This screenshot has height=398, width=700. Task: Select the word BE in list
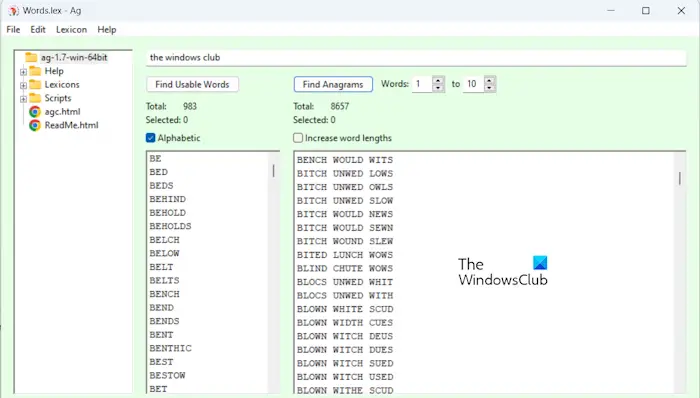tap(155, 158)
